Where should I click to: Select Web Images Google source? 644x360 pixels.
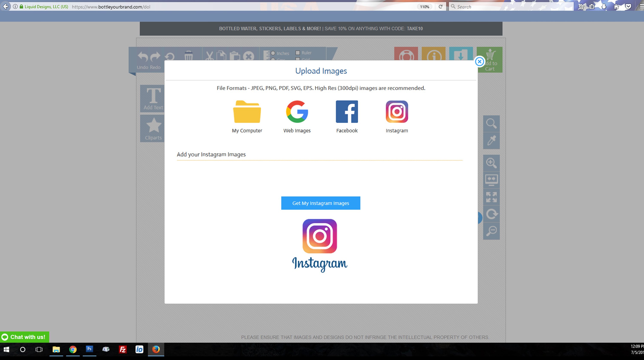pyautogui.click(x=297, y=117)
